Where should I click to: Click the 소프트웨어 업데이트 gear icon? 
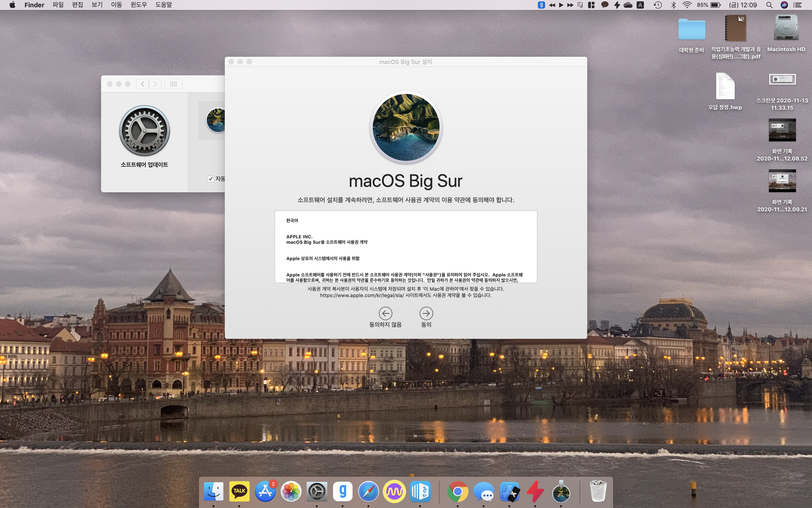tap(144, 131)
